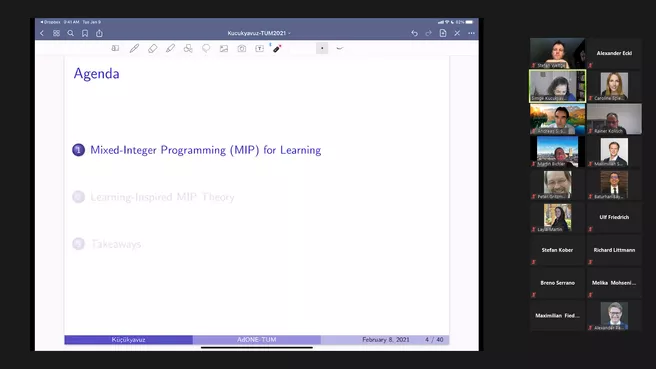
Task: Open the more options ellipsis menu
Action: coord(472,33)
